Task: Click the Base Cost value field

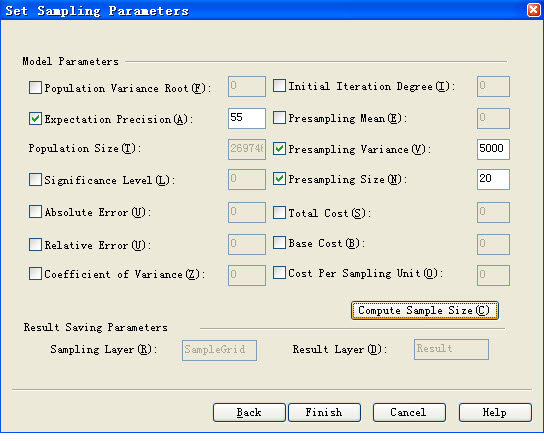Action: coord(493,244)
